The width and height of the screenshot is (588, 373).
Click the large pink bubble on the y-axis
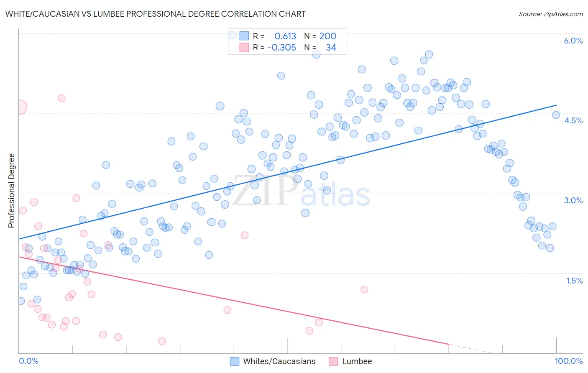(x=19, y=107)
